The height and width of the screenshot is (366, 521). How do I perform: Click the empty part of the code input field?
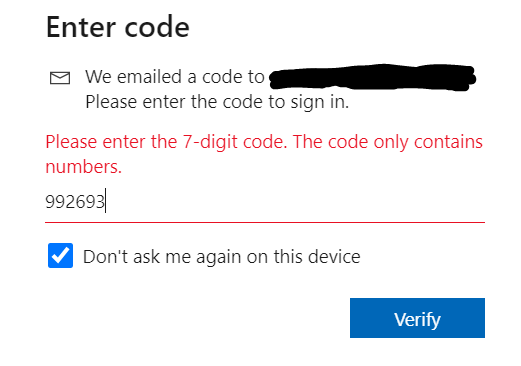pos(295,202)
